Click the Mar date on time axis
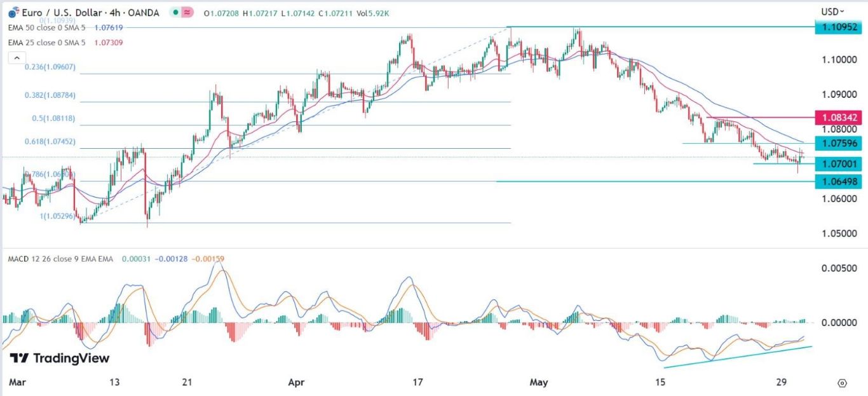 click(x=19, y=383)
